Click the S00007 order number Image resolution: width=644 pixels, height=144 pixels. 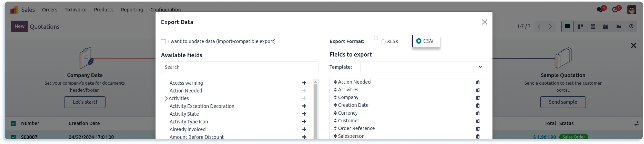29,137
